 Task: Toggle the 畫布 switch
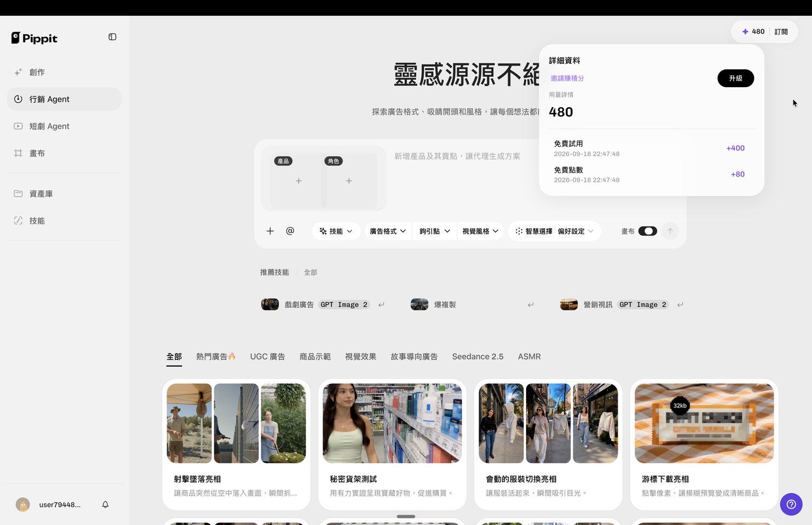click(x=647, y=231)
